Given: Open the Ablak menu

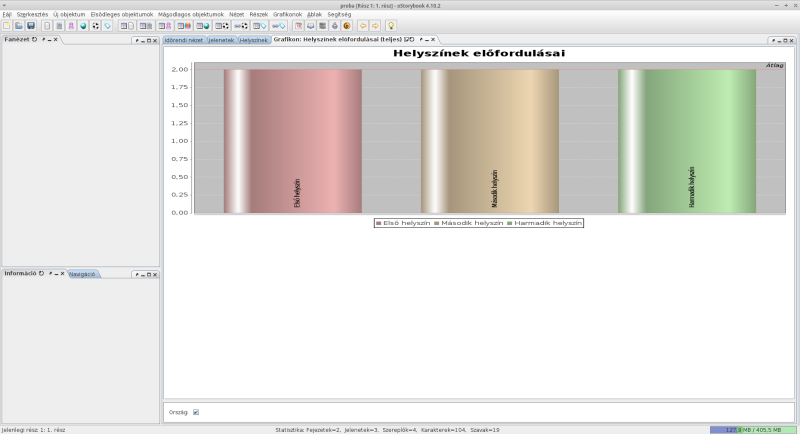Looking at the screenshot, I should [x=314, y=14].
